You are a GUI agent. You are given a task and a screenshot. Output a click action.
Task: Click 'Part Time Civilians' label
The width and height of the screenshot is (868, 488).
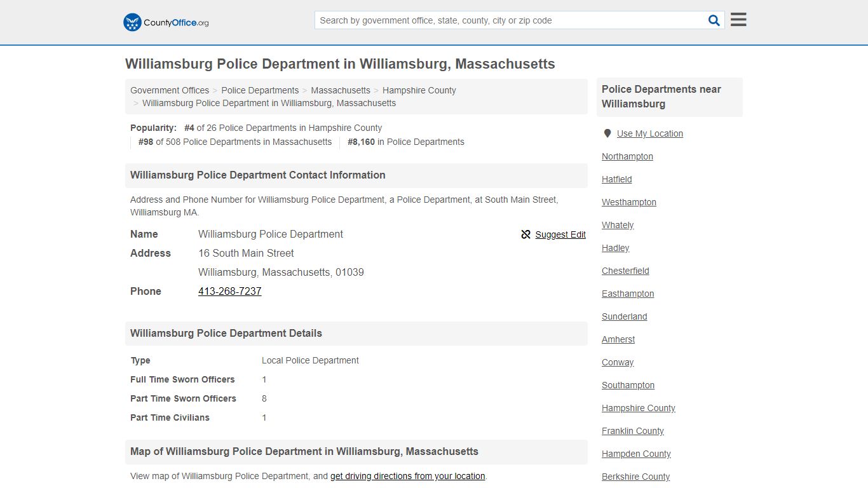(170, 417)
